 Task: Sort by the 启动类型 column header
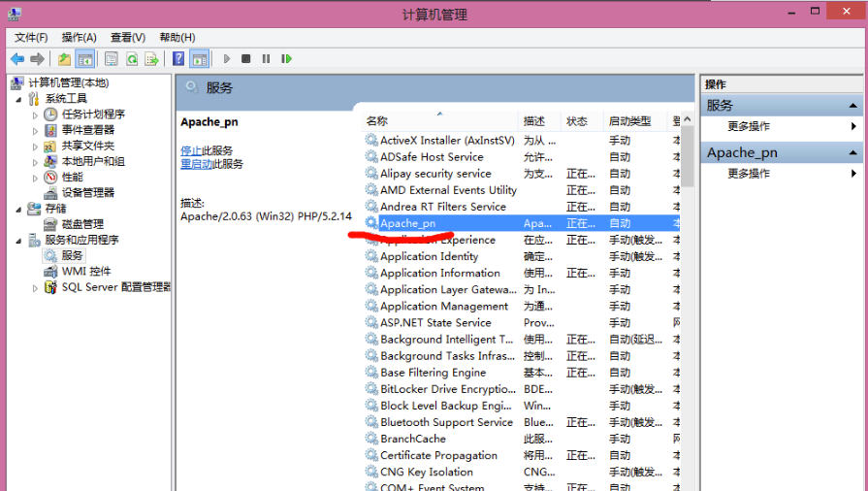coord(634,121)
